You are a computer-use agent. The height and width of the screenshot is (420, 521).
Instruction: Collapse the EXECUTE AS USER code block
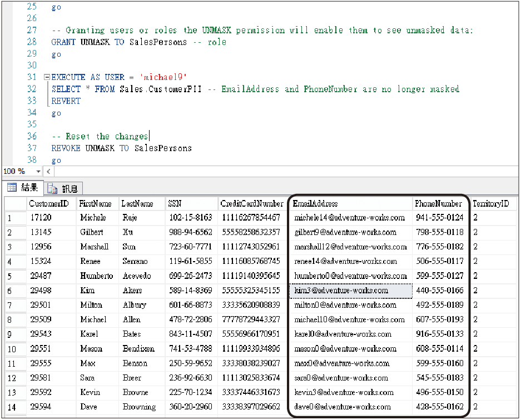(x=47, y=77)
